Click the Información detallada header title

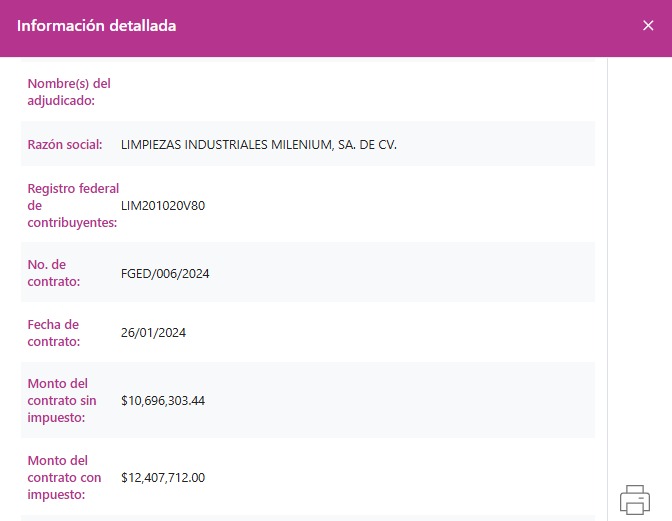point(97,26)
